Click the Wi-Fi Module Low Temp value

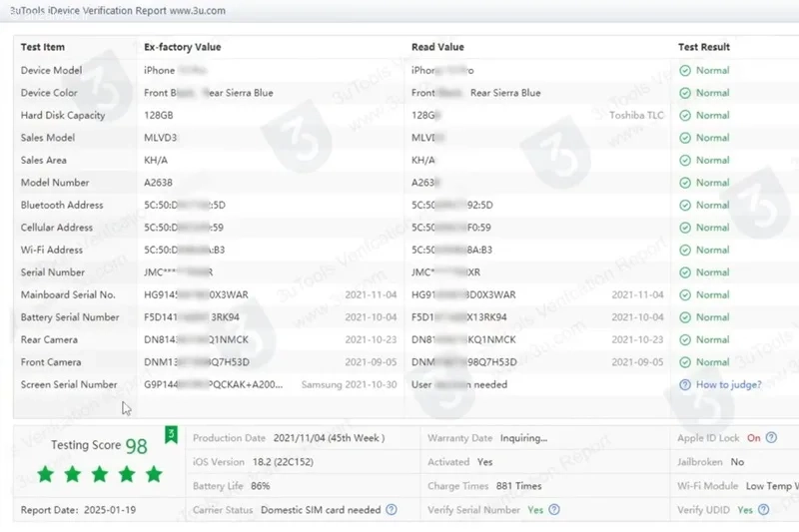[772, 486]
